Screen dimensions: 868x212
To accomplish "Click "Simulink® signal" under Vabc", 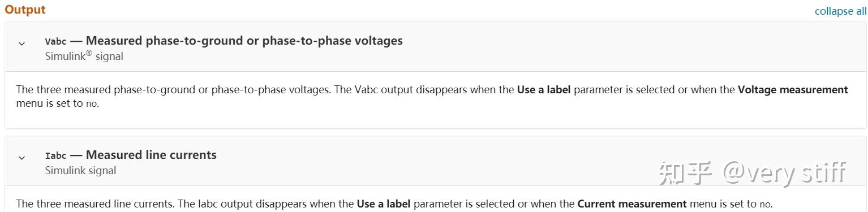I will (x=84, y=56).
